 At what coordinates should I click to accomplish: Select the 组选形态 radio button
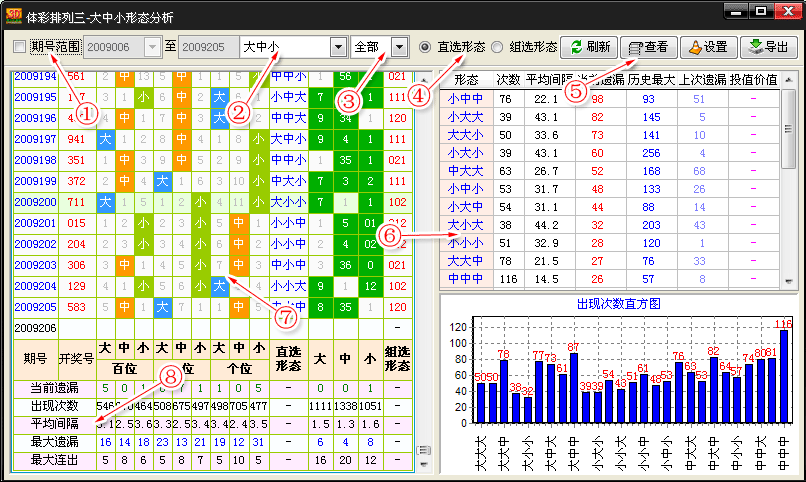tap(497, 47)
